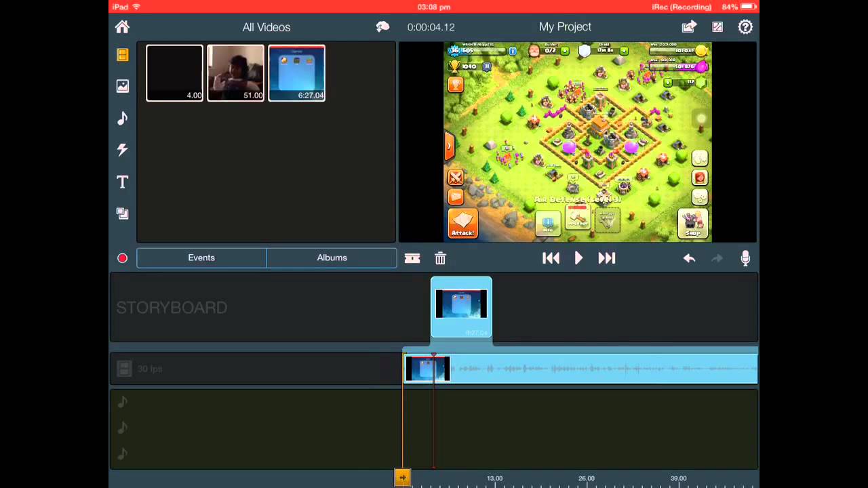Tap the video preview window
Screen dimensions: 868x488
(578, 142)
